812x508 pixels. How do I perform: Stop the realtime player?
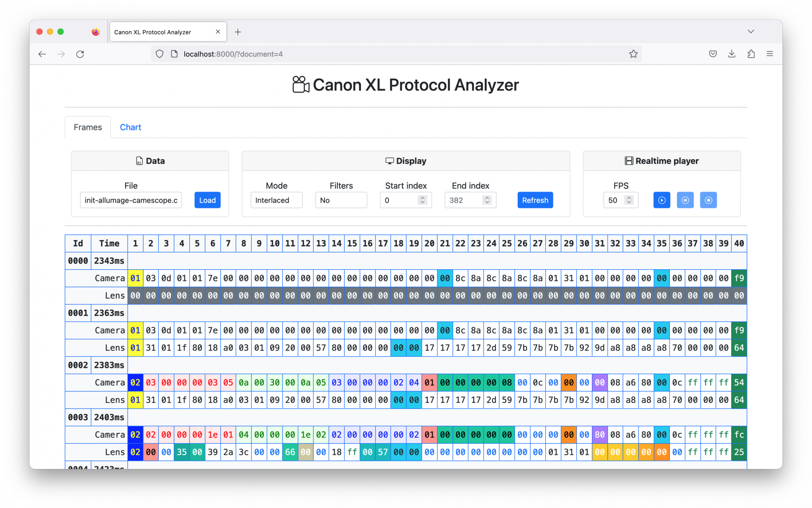coord(708,200)
